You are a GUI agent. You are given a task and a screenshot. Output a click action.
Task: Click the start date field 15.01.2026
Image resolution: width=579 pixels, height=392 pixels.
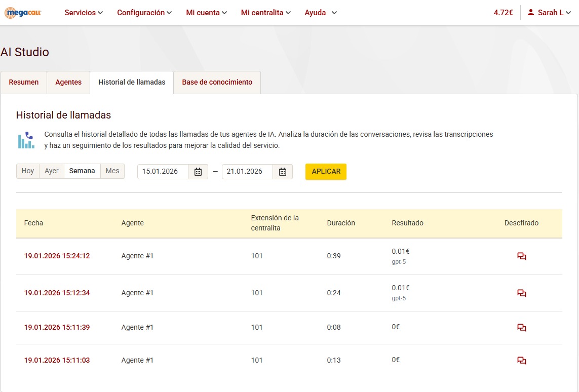[163, 172]
